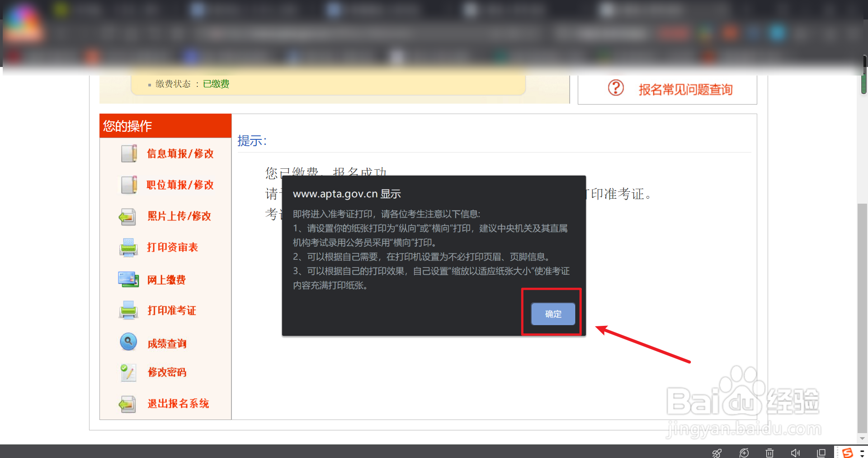Click the 确定 button in the dialog

coord(553,314)
